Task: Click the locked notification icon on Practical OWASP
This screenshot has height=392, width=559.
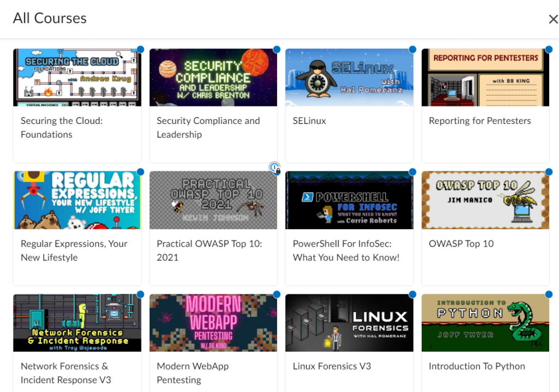Action: coord(275,168)
